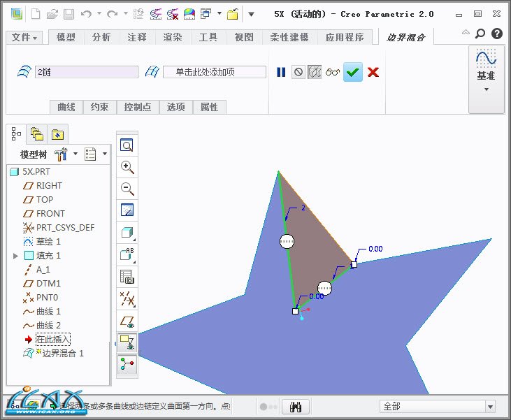Click the first direction curves icon
The width and height of the screenshot is (511, 420).
(x=24, y=72)
